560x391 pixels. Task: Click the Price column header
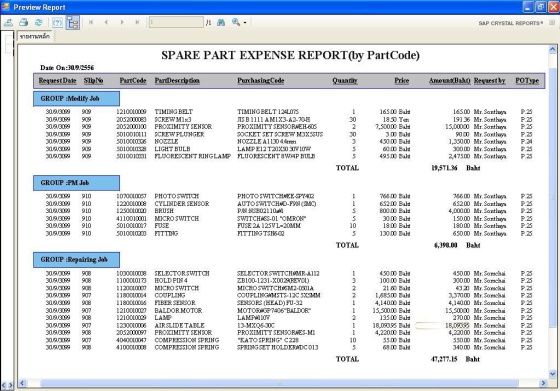click(402, 81)
